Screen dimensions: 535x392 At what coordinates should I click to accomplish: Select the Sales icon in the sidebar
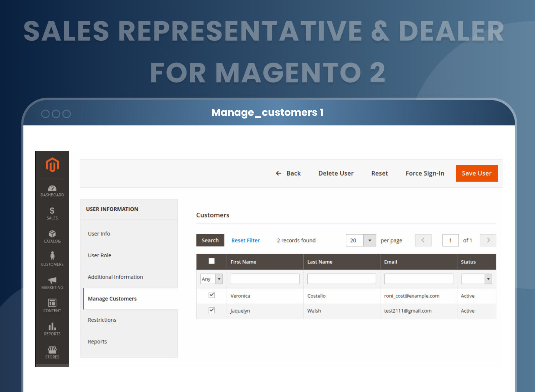pos(52,213)
